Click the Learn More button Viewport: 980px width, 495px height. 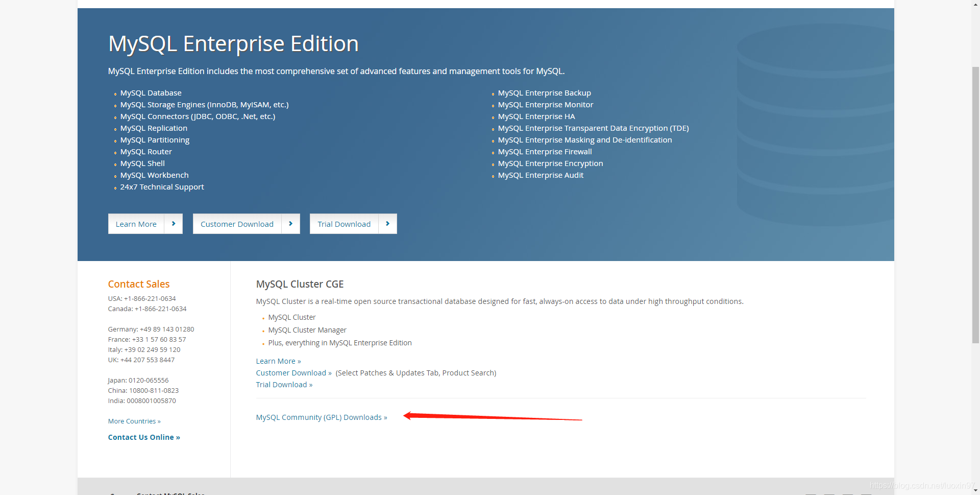coord(136,224)
